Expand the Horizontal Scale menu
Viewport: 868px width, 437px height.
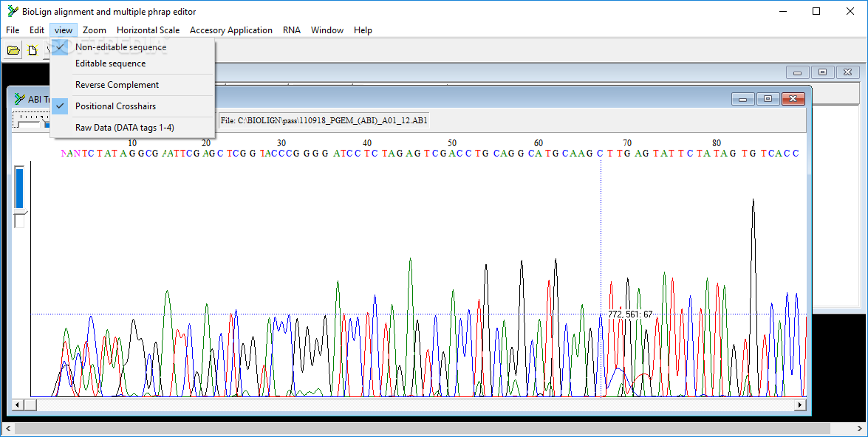point(148,30)
